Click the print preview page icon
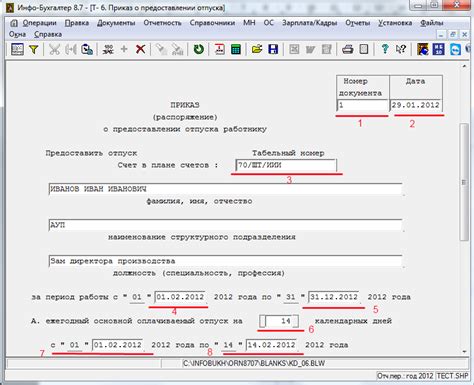This screenshot has width=474, height=385. [364, 50]
